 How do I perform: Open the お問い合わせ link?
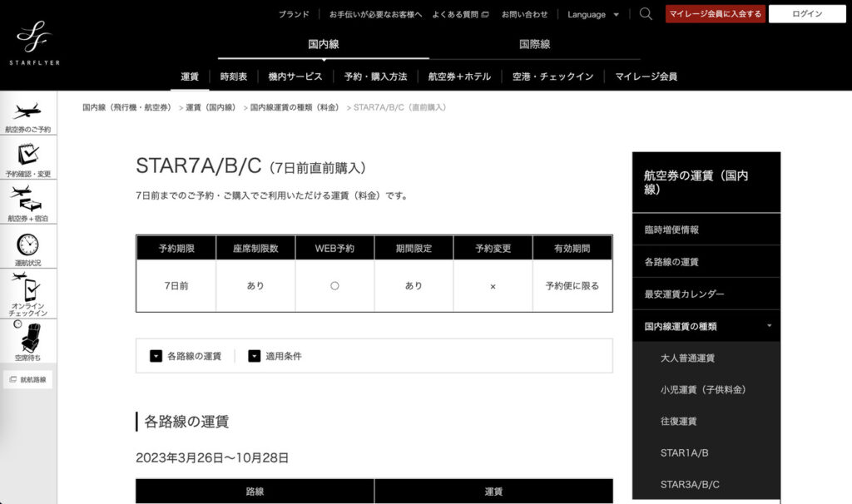524,15
